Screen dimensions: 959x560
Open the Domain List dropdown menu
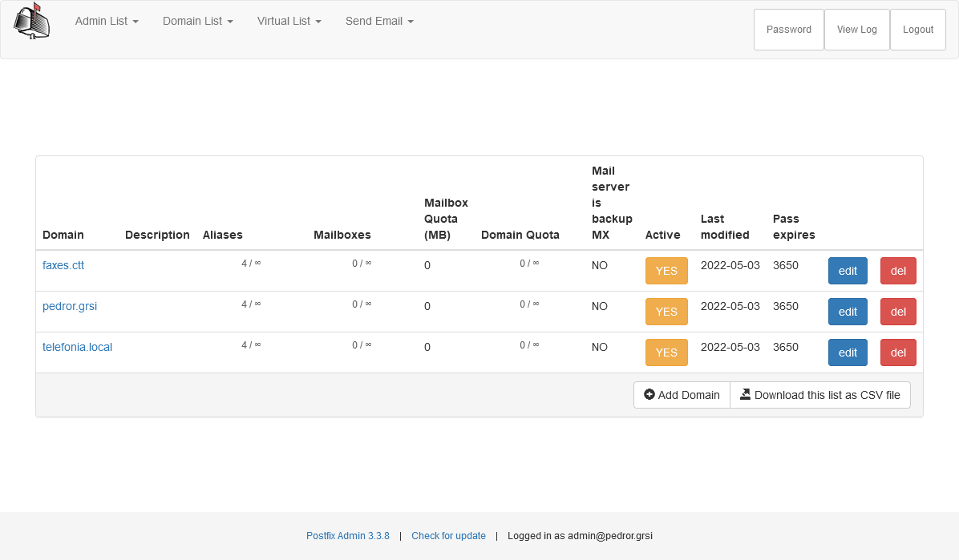197,22
